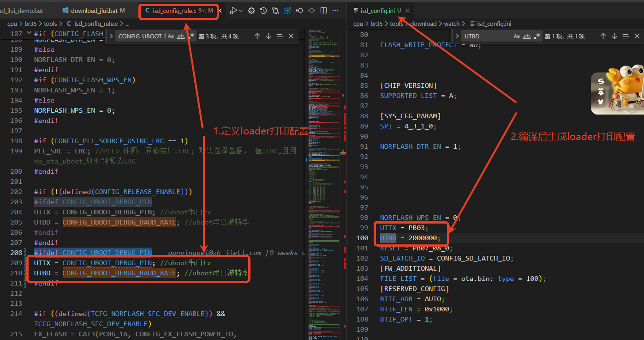Go to next match in UTBD find widget
The height and width of the screenshot is (340, 644).
pyautogui.click(x=614, y=36)
